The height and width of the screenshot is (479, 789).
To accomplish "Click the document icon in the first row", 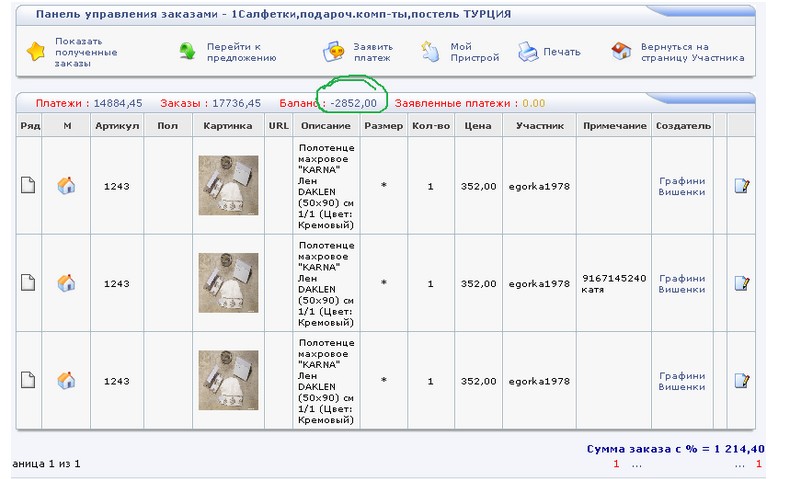I will coord(29,185).
